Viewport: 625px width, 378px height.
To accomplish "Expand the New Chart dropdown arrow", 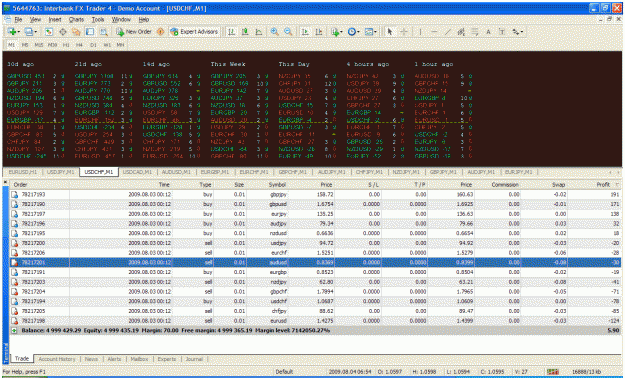I will point(18,32).
